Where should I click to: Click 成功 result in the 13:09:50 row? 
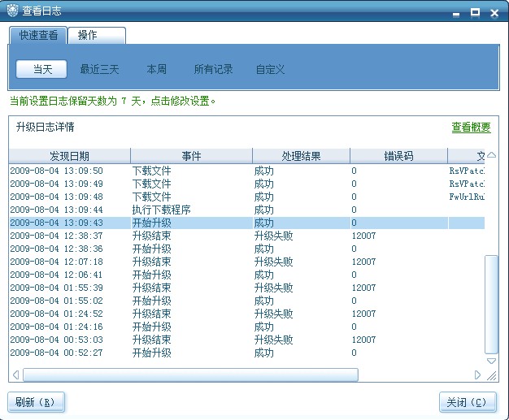tap(264, 171)
